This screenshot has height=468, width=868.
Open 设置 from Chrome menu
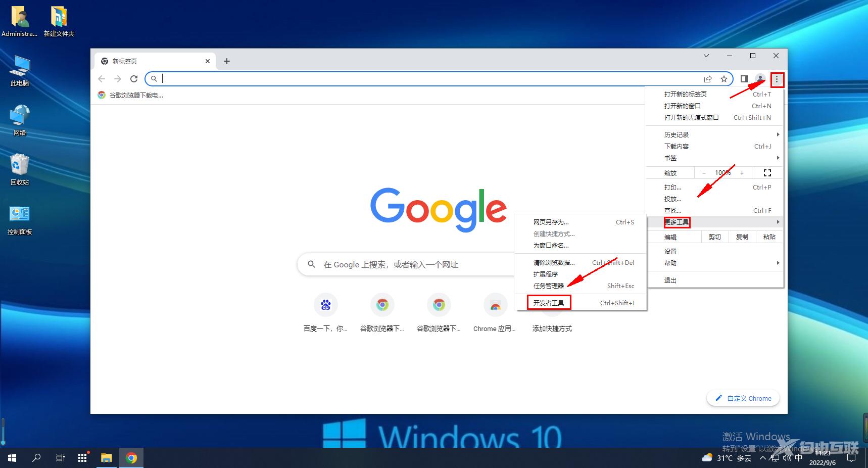coord(714,251)
